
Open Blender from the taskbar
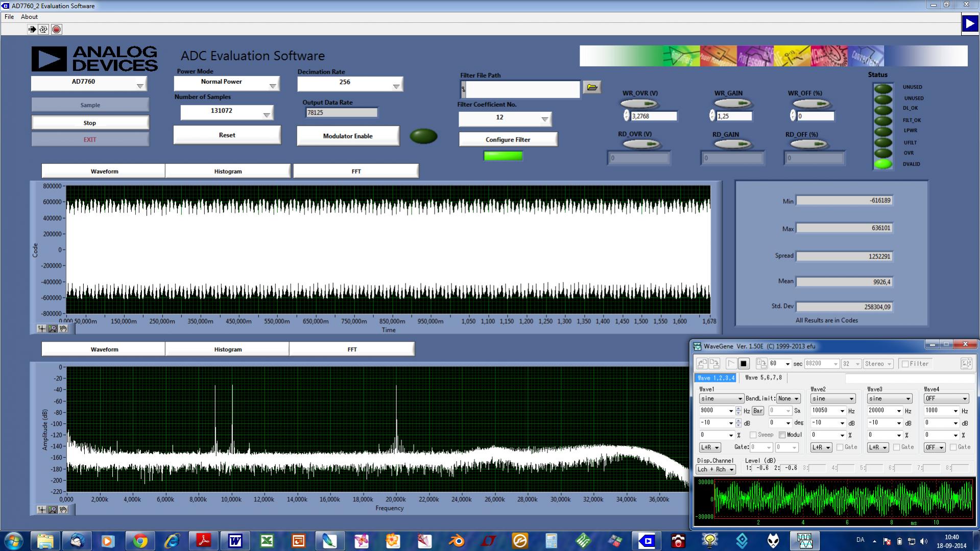click(x=457, y=541)
